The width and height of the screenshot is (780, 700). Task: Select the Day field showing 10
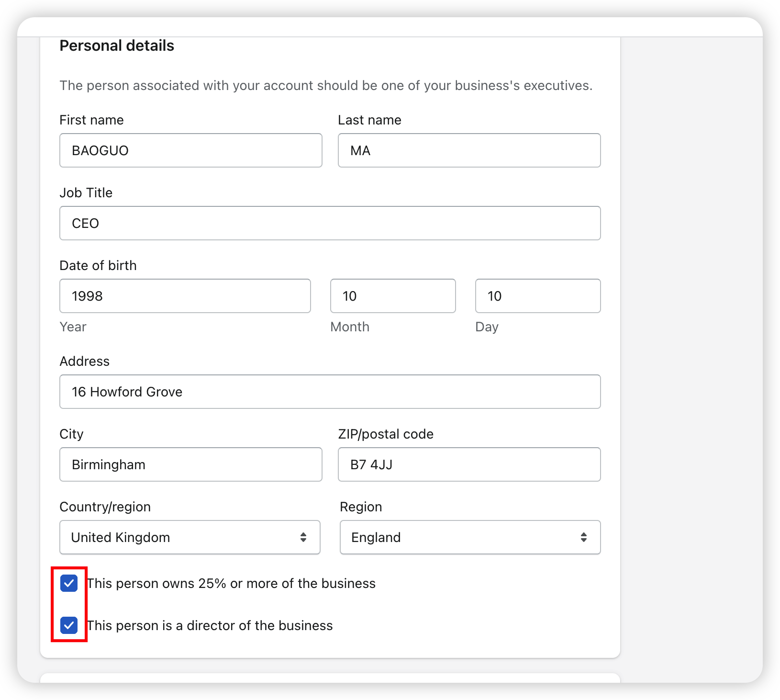(537, 296)
